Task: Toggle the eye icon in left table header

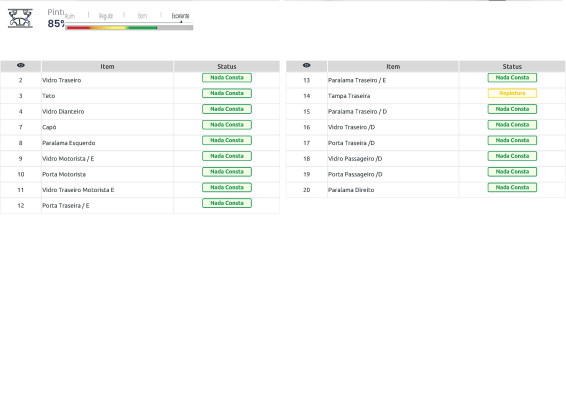Action: [21, 65]
